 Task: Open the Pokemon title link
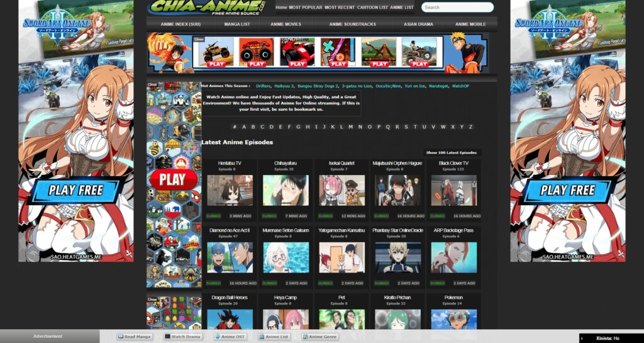tap(454, 298)
